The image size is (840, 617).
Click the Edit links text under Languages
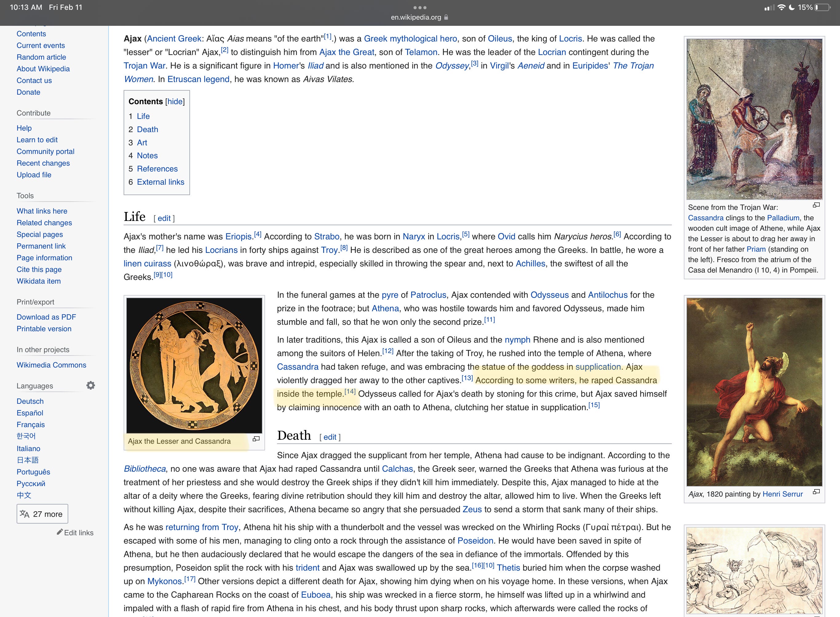point(79,533)
